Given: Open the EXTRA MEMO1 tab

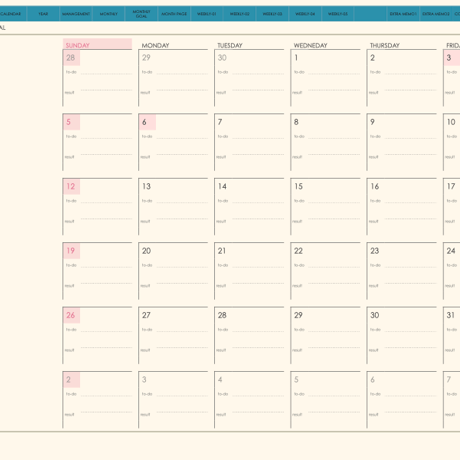Looking at the screenshot, I should [x=403, y=14].
